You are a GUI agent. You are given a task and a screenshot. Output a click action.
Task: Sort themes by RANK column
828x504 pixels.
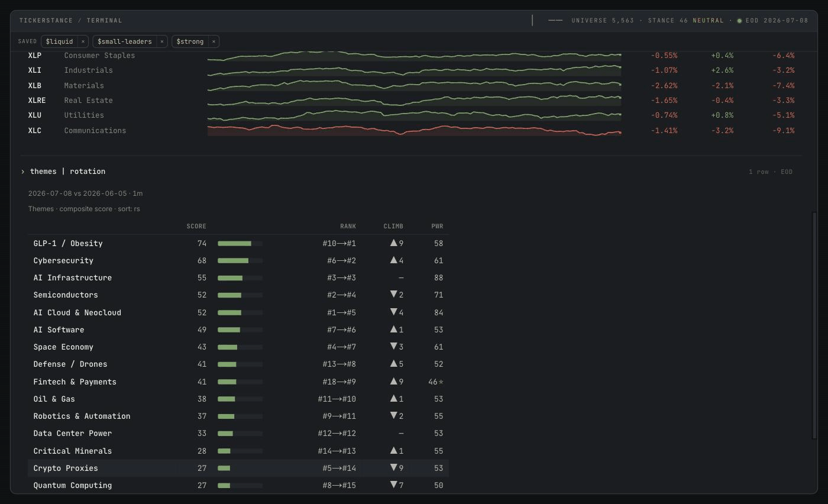pos(348,227)
